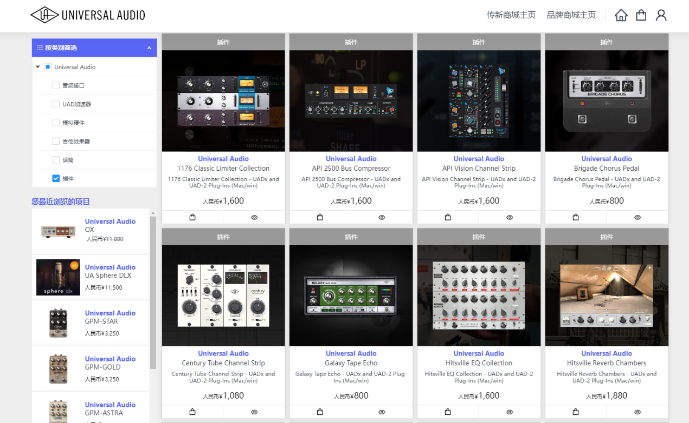Toggle the Universal Audio brand checkbox
This screenshot has height=423, width=689.
coord(48,67)
